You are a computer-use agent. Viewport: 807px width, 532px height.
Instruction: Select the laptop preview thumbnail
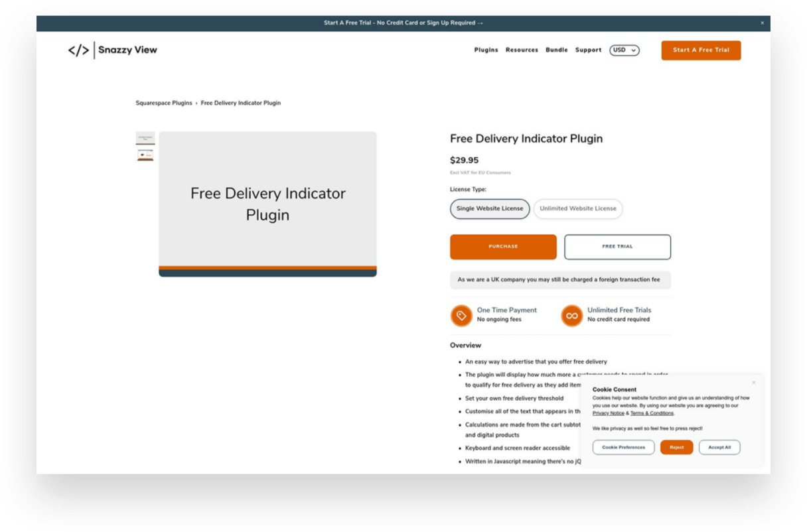[x=145, y=154]
